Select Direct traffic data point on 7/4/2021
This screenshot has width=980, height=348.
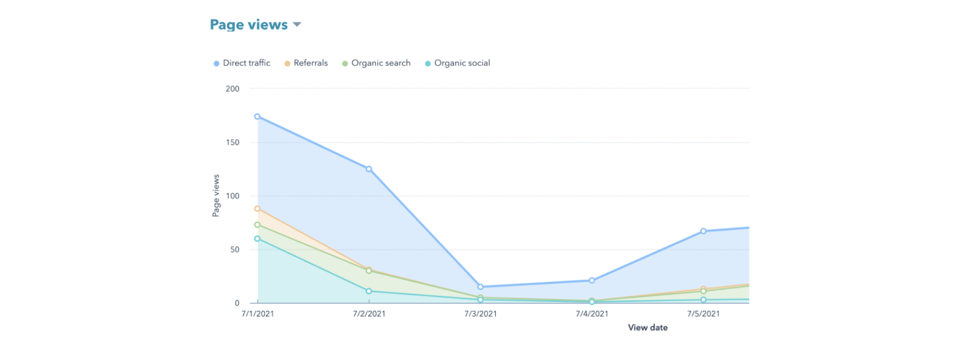pos(592,280)
